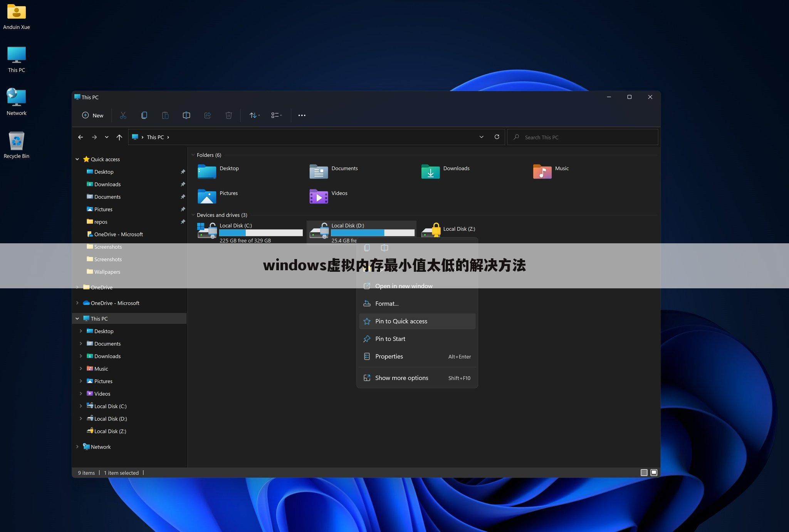Collapse the Devices and drives group
The image size is (789, 532).
(193, 215)
